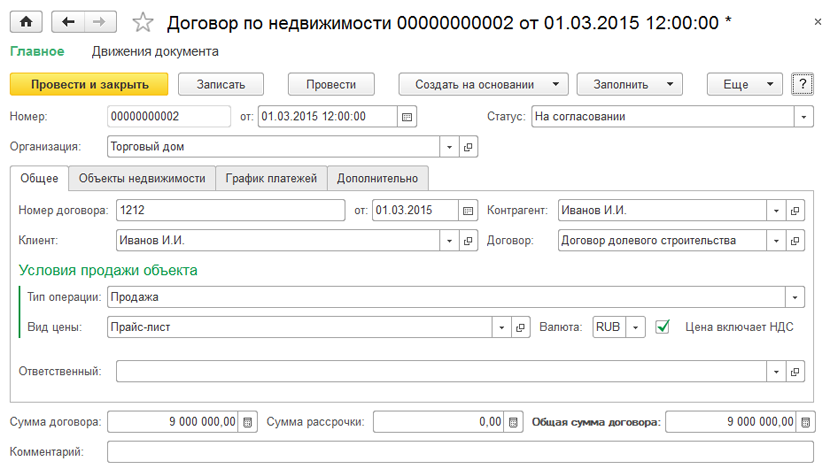Go back with left arrow
This screenshot has width=830, height=469.
point(68,21)
